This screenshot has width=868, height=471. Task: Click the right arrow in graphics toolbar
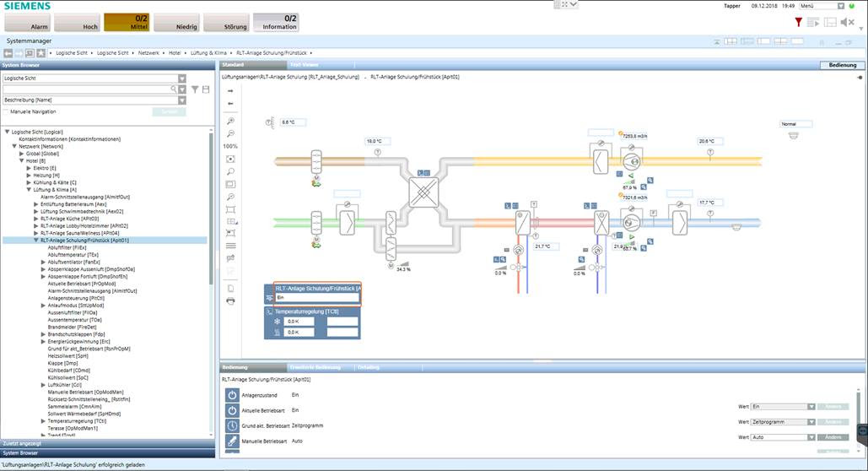231,90
